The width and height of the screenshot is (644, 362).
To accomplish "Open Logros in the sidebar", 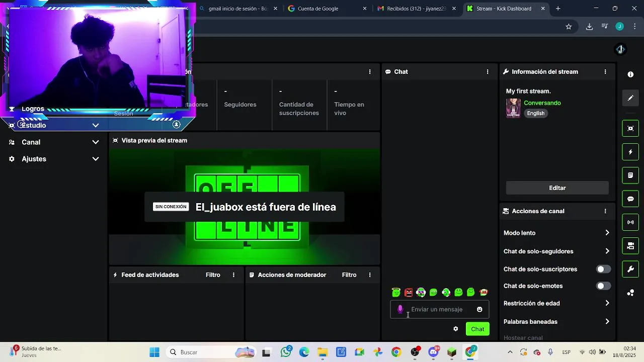I will click(x=33, y=109).
